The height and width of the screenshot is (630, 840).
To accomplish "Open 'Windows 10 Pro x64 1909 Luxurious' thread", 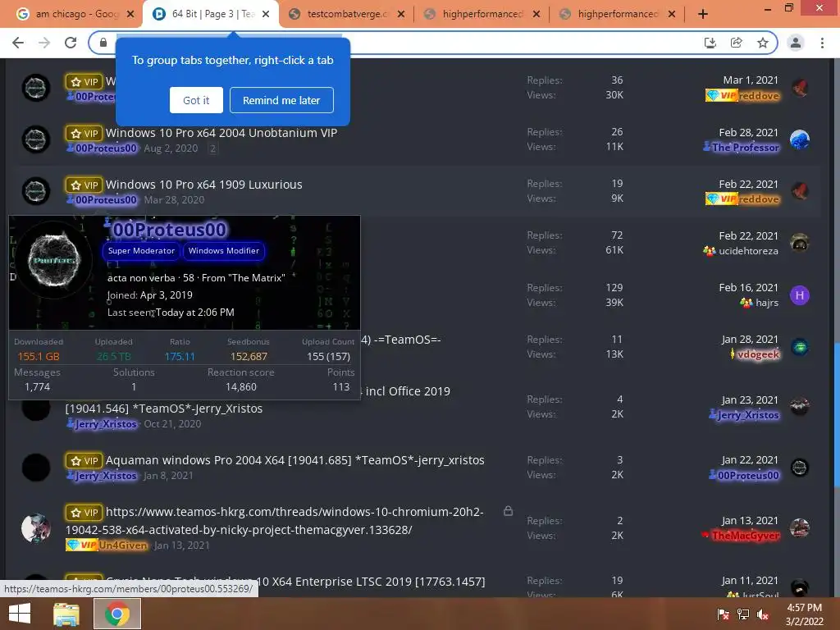I will (203, 185).
